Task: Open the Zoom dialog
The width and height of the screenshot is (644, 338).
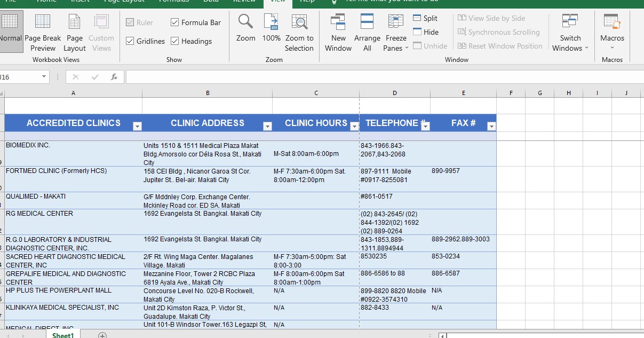Action: (246, 28)
